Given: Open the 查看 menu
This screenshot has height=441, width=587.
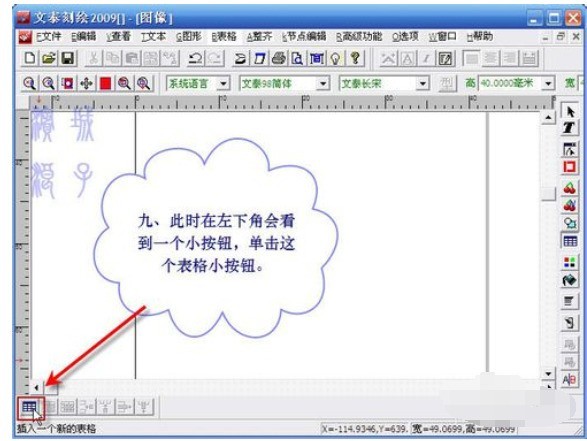Looking at the screenshot, I should tap(119, 36).
